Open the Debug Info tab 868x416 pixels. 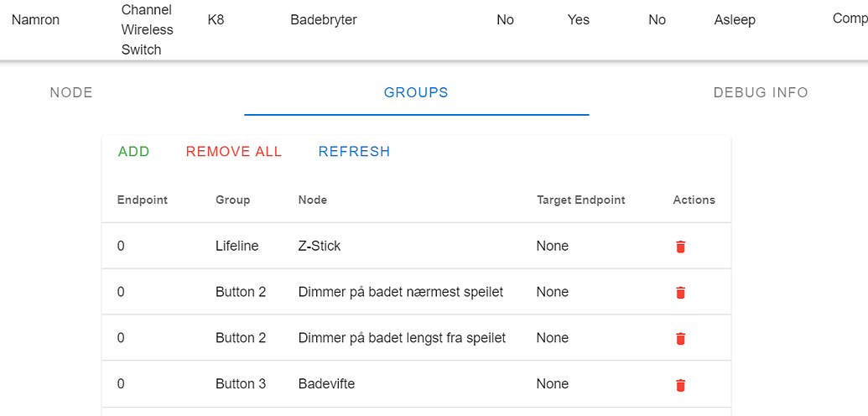click(x=761, y=92)
